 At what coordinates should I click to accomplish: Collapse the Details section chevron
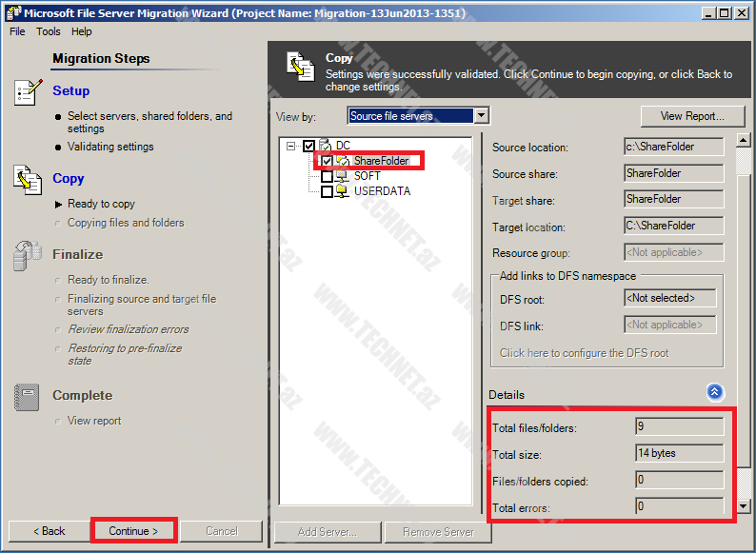pos(714,392)
